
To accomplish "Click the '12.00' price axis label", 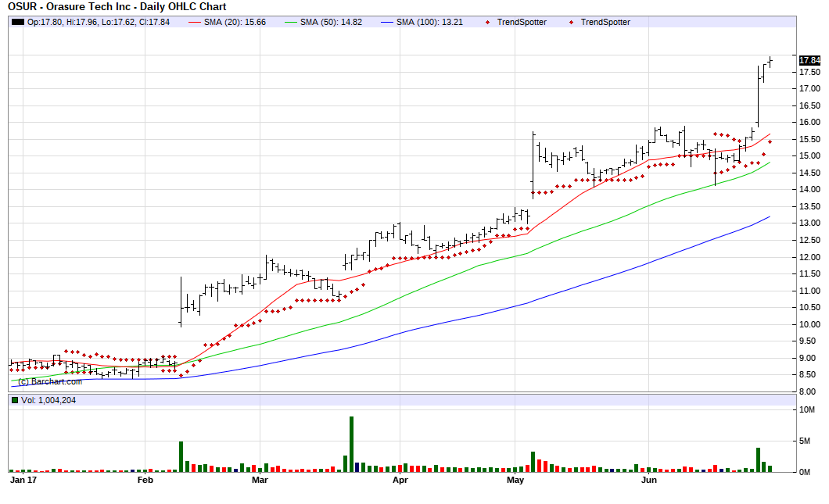I will [x=809, y=257].
